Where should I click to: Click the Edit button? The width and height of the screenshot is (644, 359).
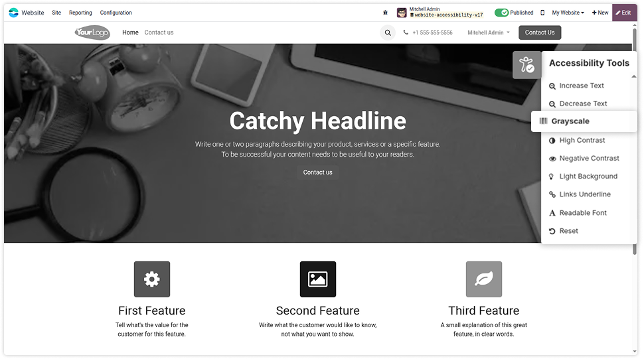click(x=624, y=13)
